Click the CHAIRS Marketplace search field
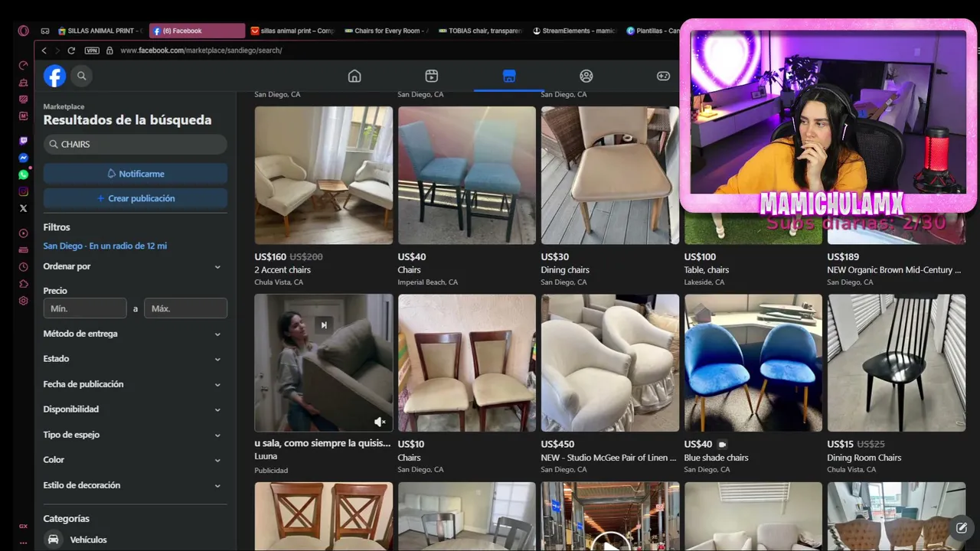Screen dimensions: 980x551 click(135, 144)
